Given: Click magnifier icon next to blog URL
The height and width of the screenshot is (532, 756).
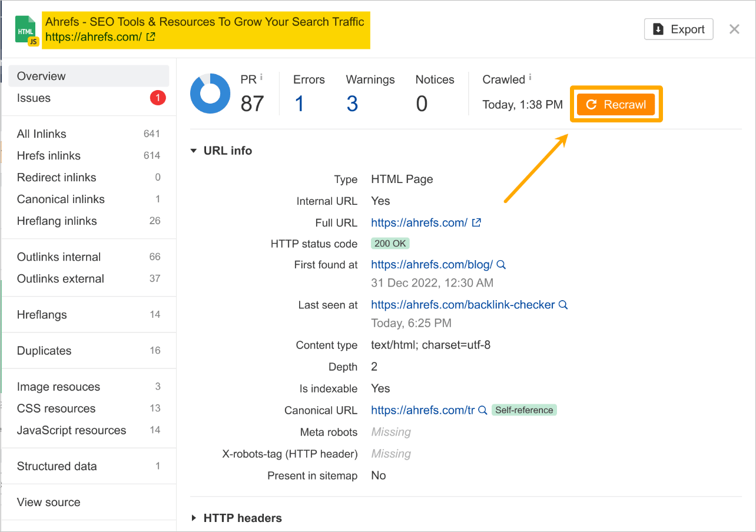Looking at the screenshot, I should 502,265.
